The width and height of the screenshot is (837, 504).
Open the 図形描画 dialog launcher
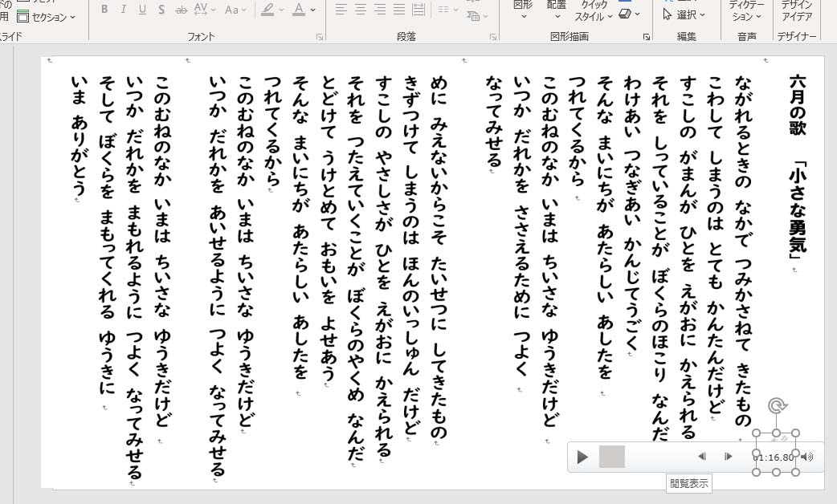[647, 37]
